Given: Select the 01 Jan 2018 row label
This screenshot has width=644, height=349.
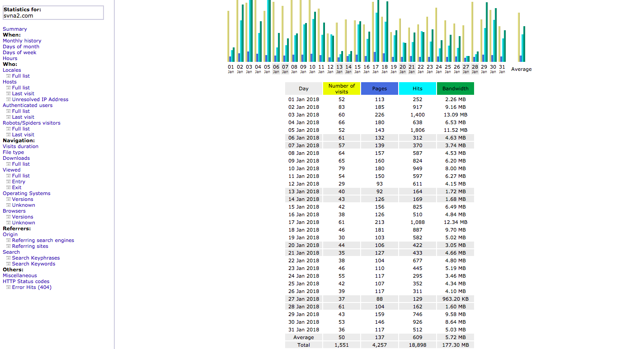Looking at the screenshot, I should pyautogui.click(x=304, y=99).
